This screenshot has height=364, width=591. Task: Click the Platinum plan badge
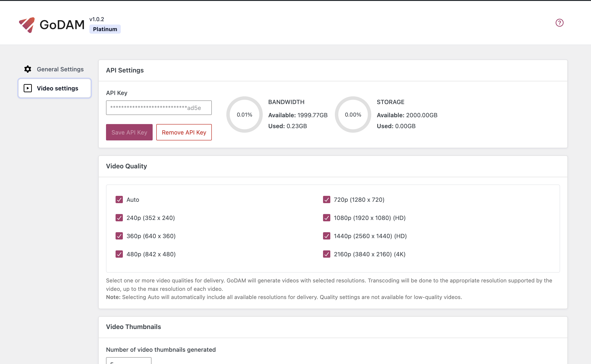pyautogui.click(x=105, y=29)
